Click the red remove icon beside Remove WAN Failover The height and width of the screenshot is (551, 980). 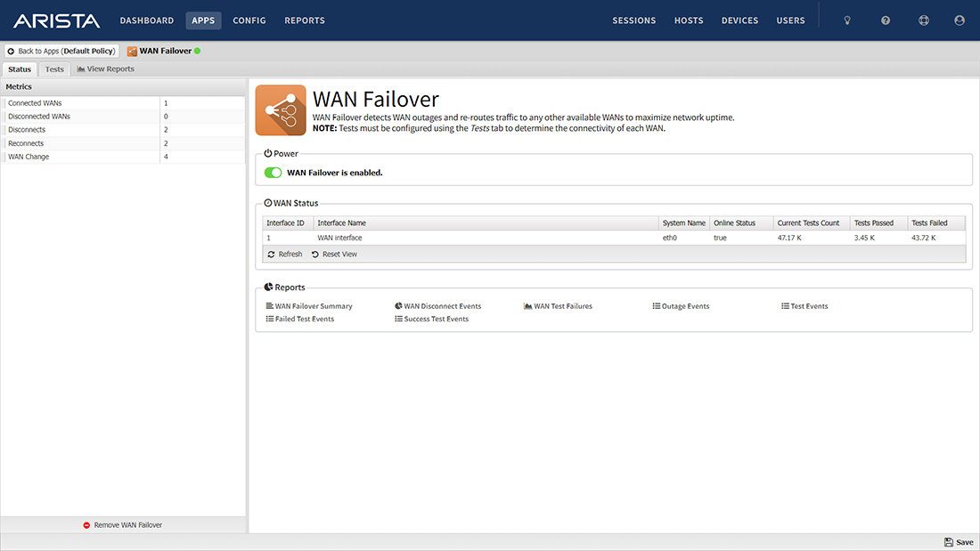pos(86,525)
